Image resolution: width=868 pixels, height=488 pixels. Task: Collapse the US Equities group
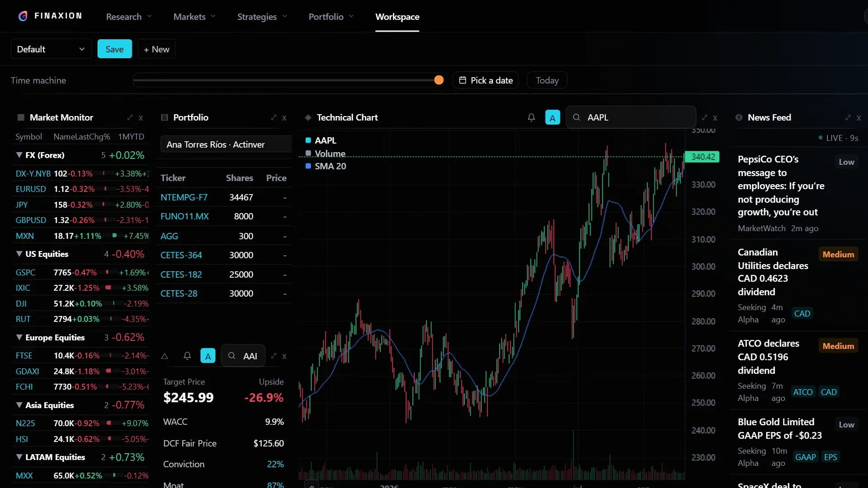click(x=19, y=254)
